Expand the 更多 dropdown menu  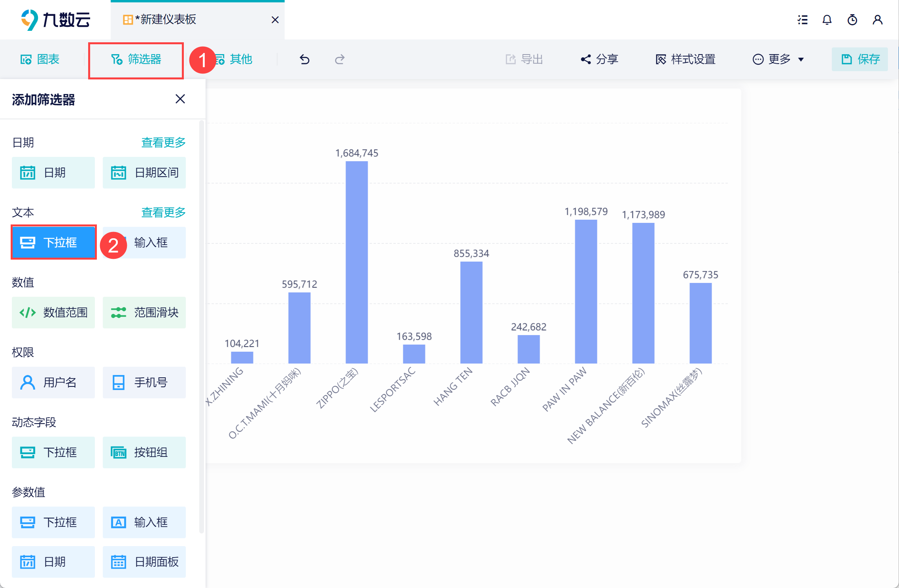(778, 59)
